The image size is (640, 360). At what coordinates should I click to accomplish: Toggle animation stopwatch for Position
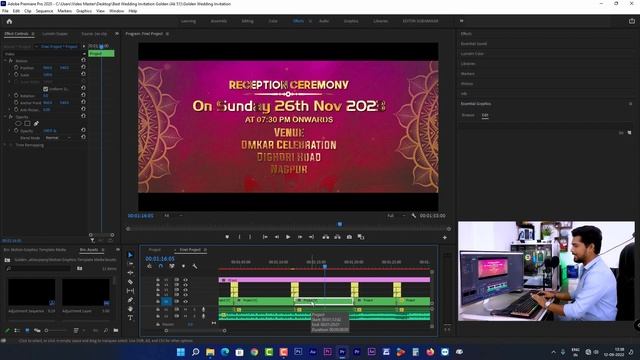point(16,68)
